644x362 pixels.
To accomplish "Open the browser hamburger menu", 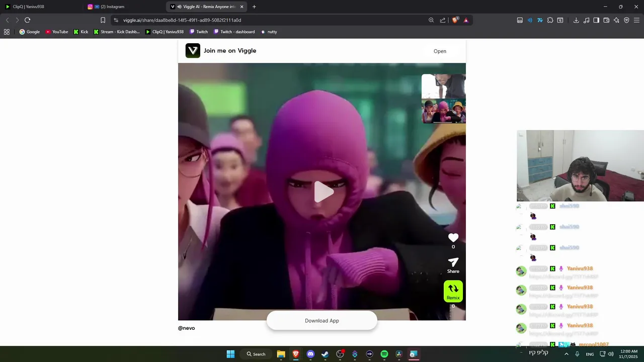I will [636, 20].
